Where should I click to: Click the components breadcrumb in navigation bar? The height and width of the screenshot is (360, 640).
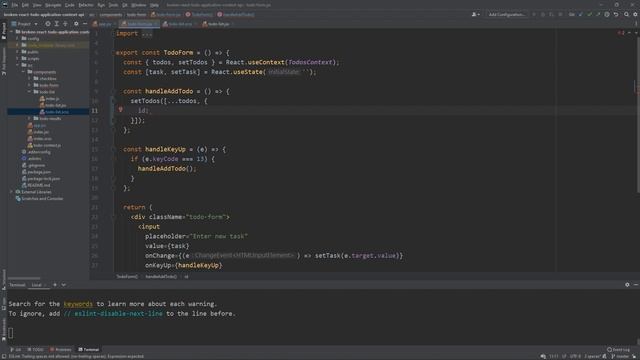[x=111, y=14]
